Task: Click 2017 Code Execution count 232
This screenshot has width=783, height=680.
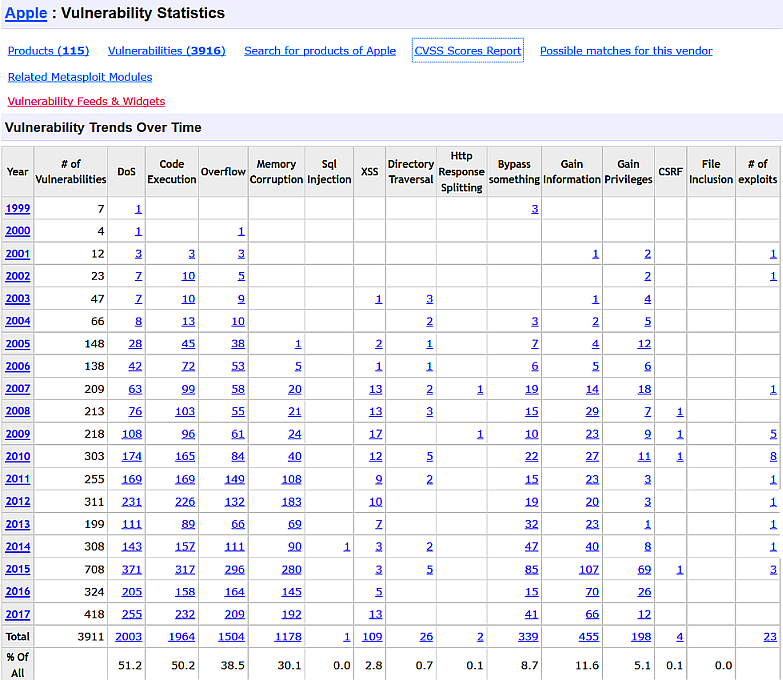Action: point(185,615)
